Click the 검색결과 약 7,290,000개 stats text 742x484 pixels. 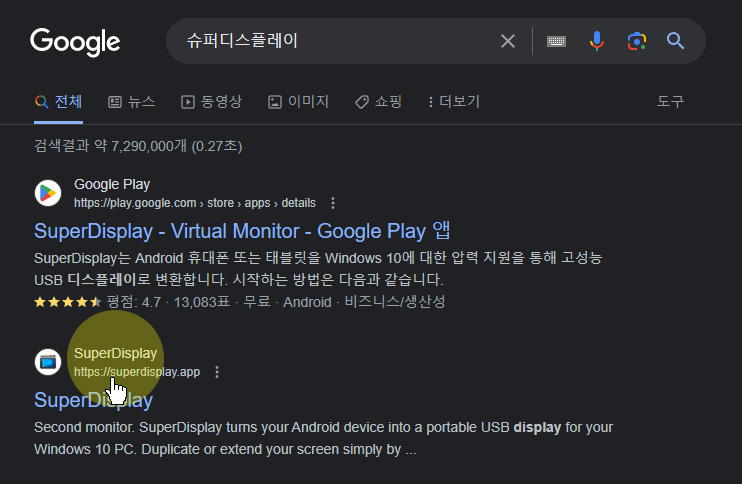click(x=138, y=146)
